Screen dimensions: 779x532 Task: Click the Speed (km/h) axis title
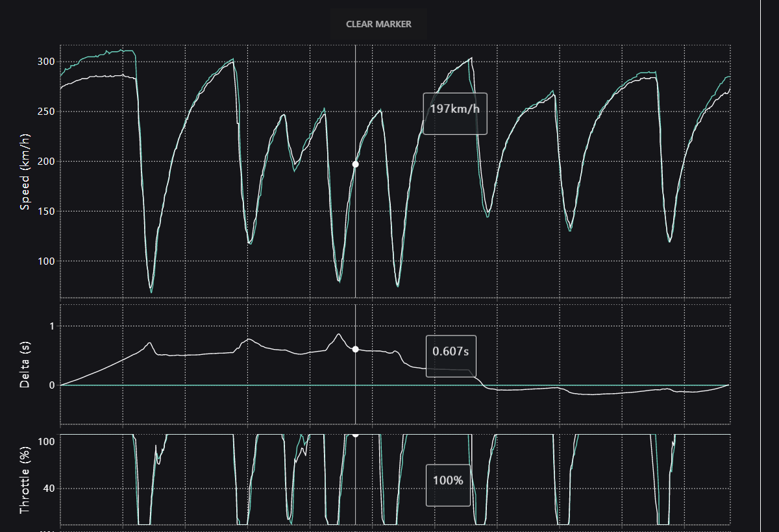pos(25,171)
